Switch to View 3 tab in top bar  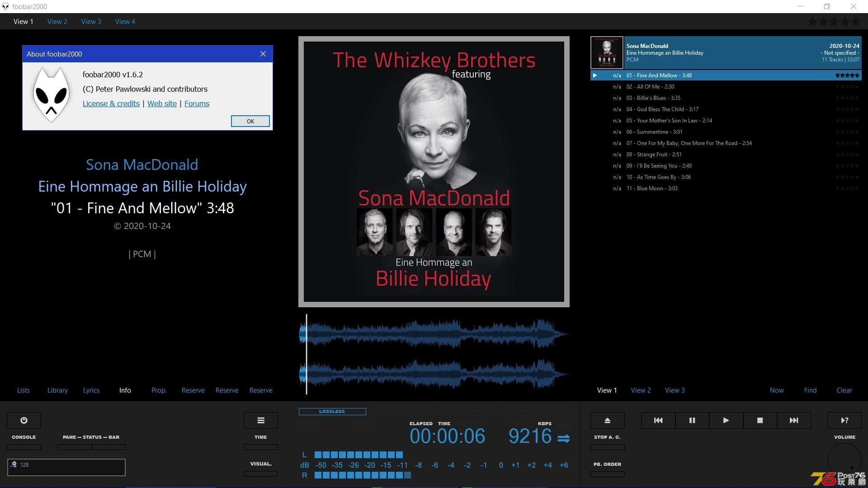tap(91, 22)
